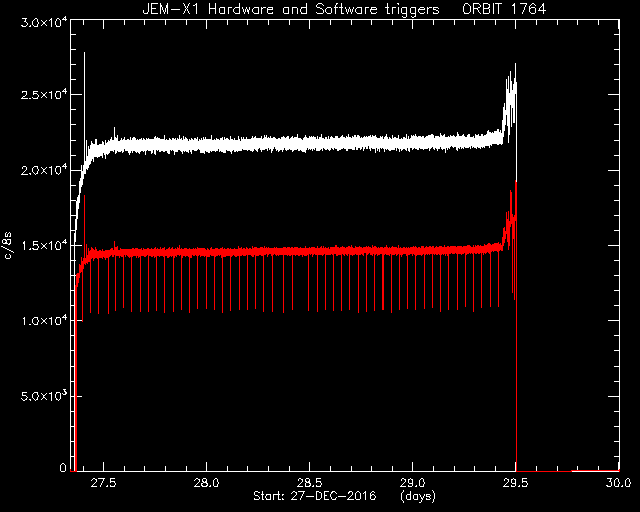Click the 29.0 x-axis tick label
Image resolution: width=640 pixels, height=512 pixels.
tap(412, 483)
